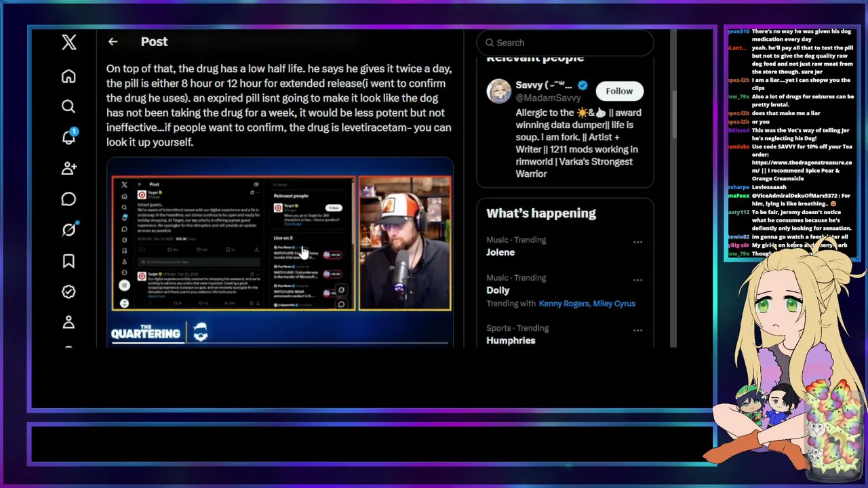The height and width of the screenshot is (488, 868).
Task: Click the post paragraph mentioning levetiracetam
Action: click(x=279, y=105)
